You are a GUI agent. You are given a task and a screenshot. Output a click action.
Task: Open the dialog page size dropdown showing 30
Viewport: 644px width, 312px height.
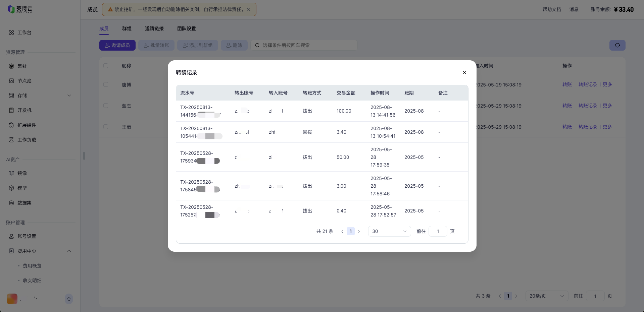(x=389, y=231)
